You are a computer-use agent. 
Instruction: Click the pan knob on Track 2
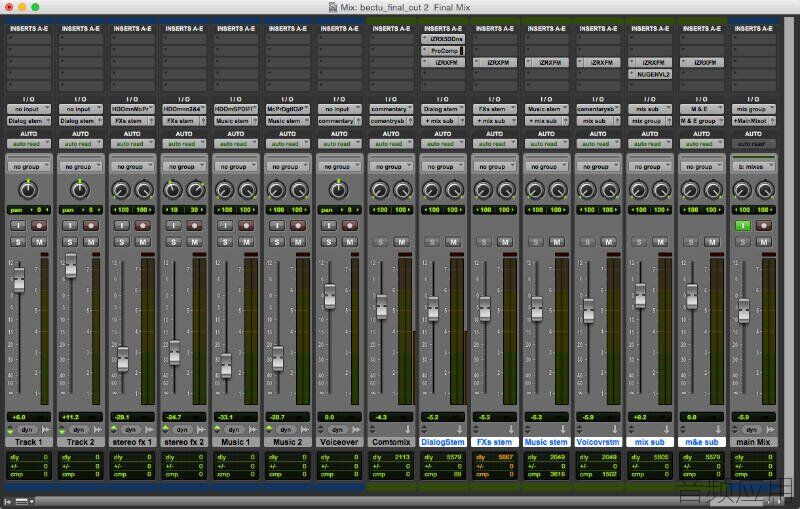(80, 190)
